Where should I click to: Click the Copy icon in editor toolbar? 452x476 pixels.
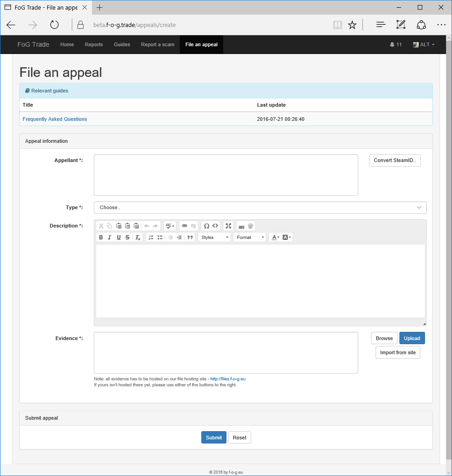[109, 226]
